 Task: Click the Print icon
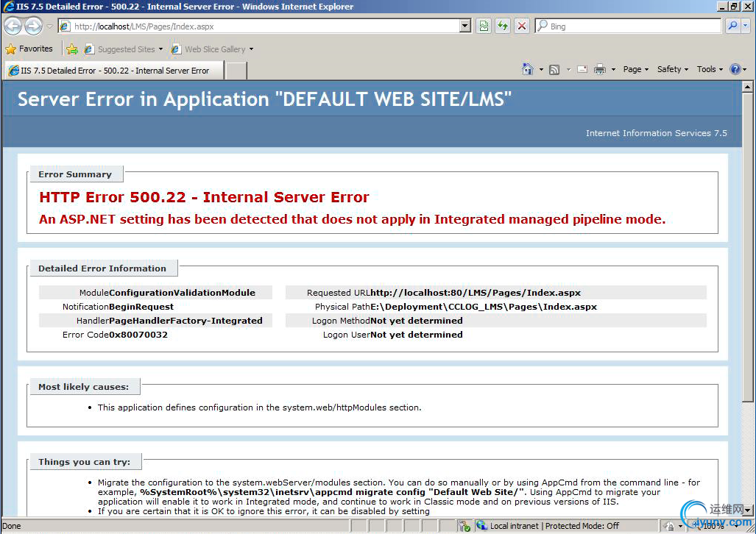point(600,69)
